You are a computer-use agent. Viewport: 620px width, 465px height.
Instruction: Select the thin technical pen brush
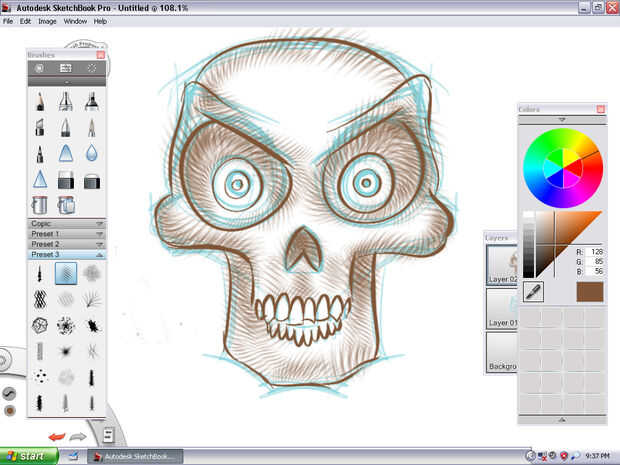pos(92,127)
